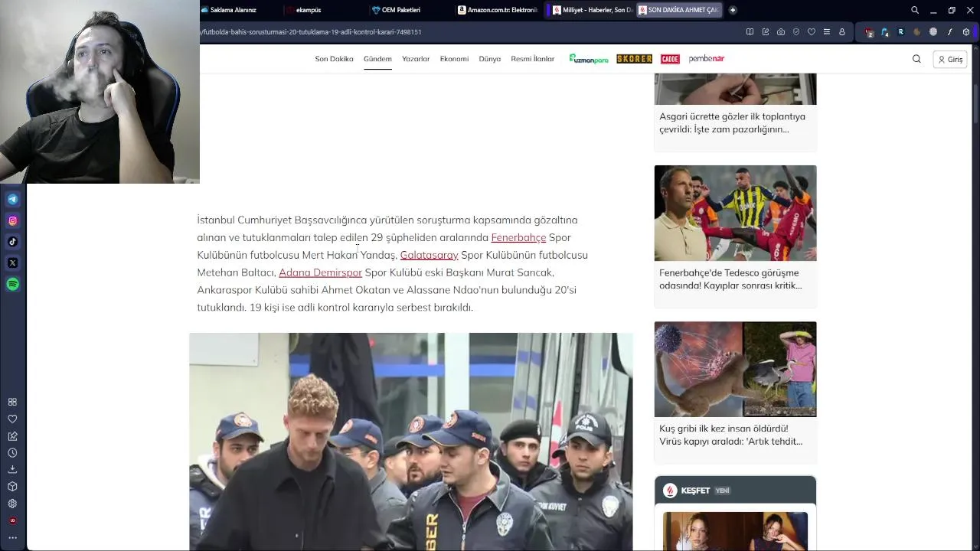Open downloads from the sidebar
Viewport: 980px width, 551px height.
click(x=12, y=470)
